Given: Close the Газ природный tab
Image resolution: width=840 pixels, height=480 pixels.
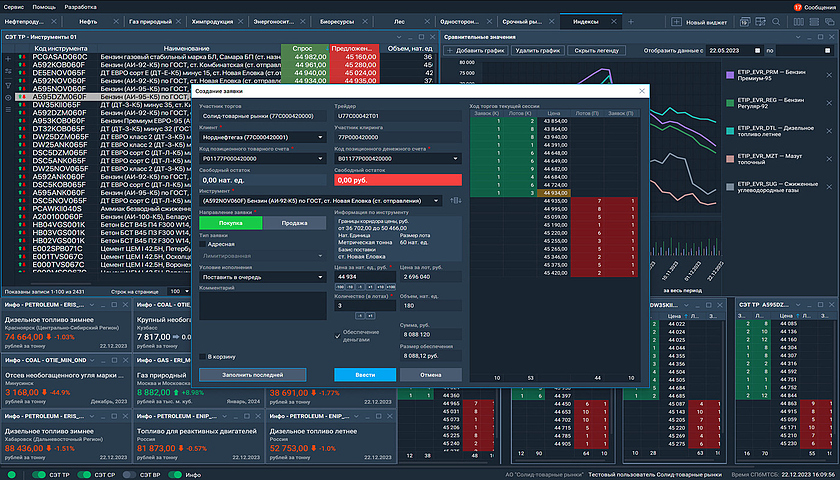Looking at the screenshot, I should 177,21.
